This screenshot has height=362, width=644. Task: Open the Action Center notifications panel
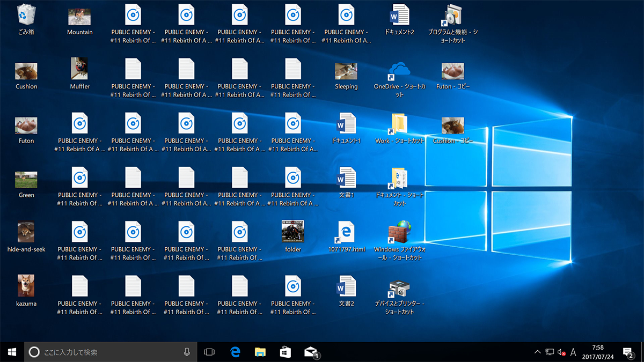click(627, 352)
